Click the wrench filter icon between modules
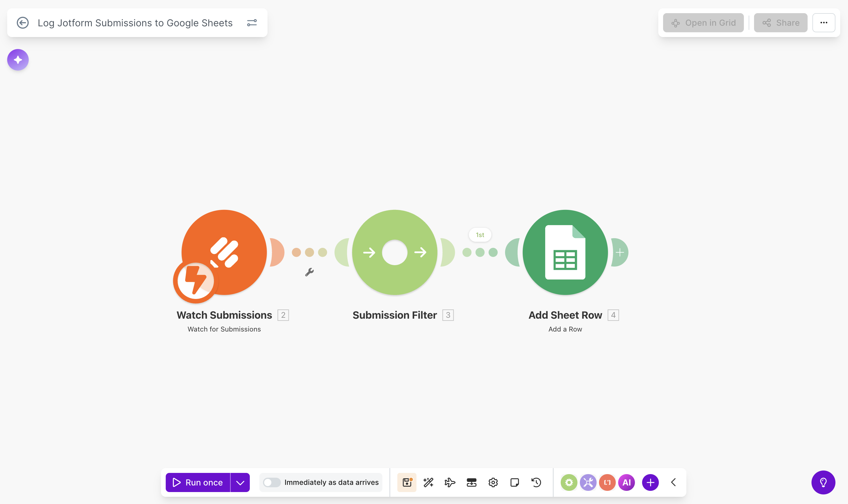The image size is (848, 504). [309, 272]
